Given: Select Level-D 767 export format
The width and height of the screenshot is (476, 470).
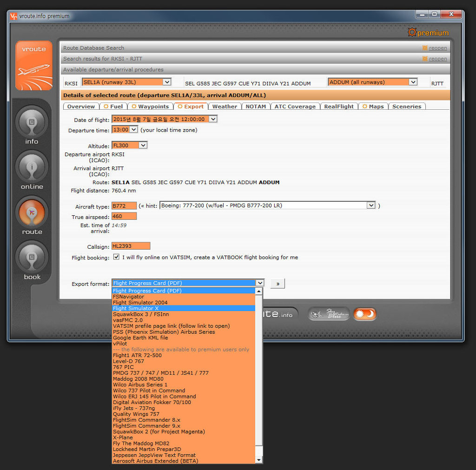Looking at the screenshot, I should point(183,361).
